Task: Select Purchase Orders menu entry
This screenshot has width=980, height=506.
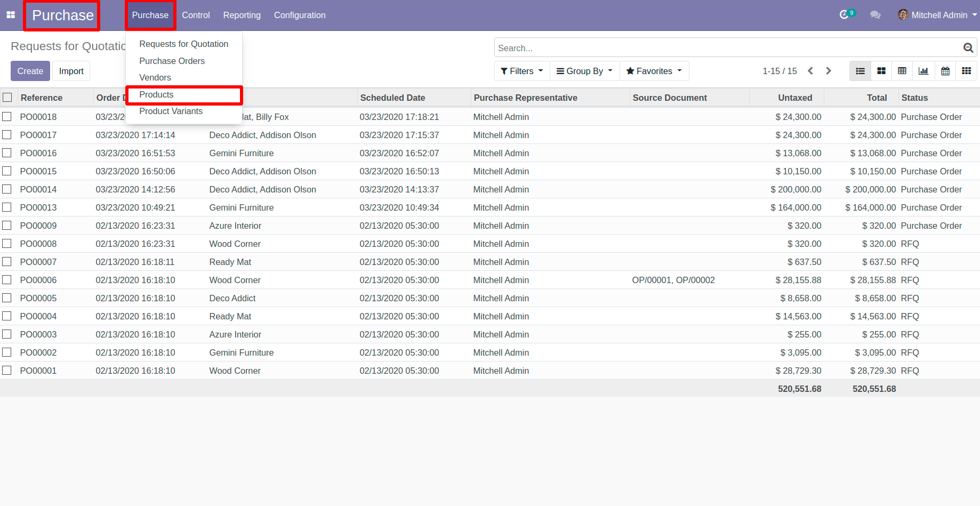Action: pos(184,61)
